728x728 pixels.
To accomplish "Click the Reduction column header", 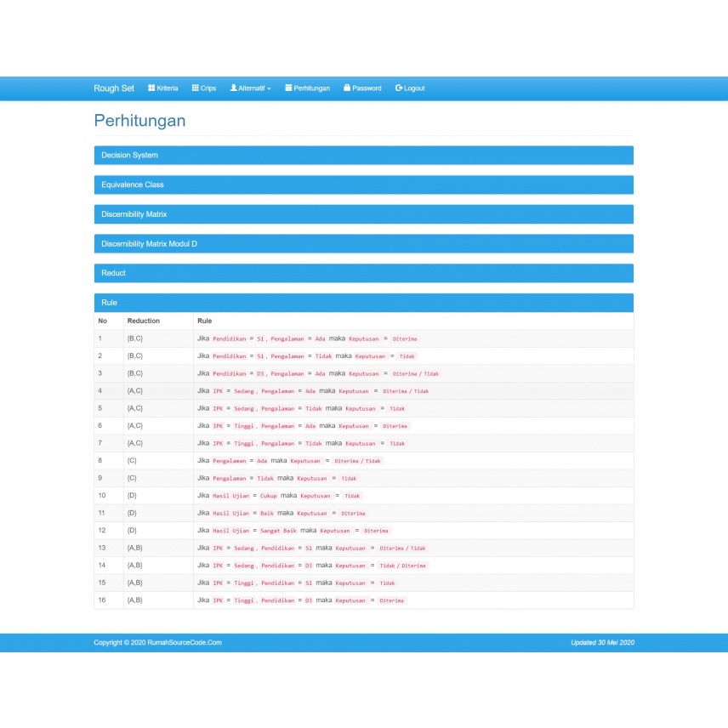I will (x=144, y=321).
